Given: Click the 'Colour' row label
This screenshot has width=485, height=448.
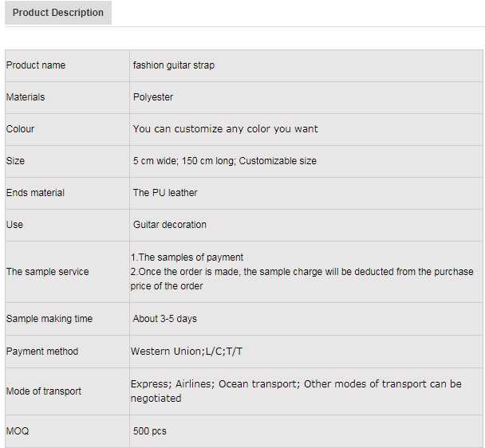Looking at the screenshot, I should pos(21,129).
